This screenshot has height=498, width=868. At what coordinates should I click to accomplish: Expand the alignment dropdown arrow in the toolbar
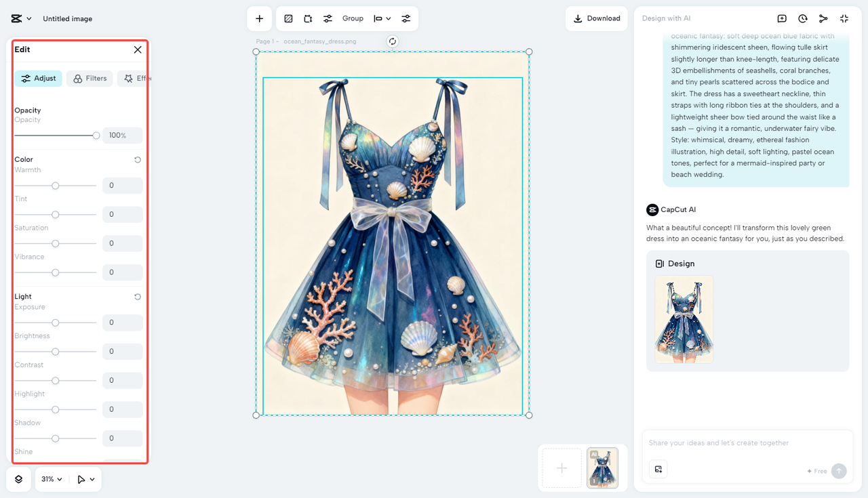[387, 18]
